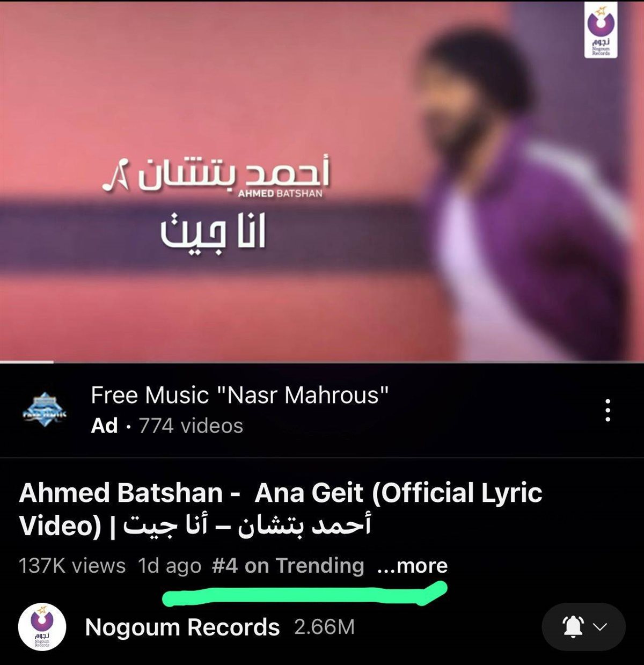Tap the Free Music channel logo
The image size is (644, 665).
point(45,410)
